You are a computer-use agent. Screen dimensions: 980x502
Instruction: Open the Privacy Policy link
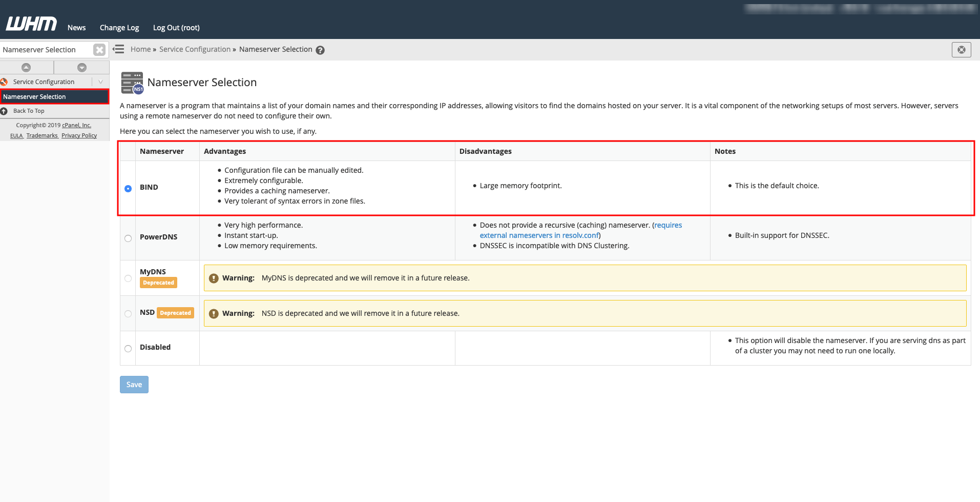click(x=79, y=135)
